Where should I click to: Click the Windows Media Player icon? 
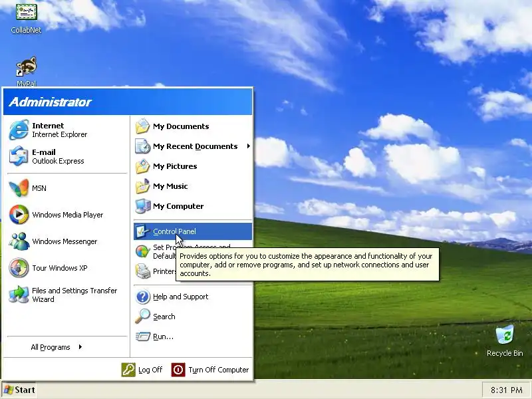19,214
